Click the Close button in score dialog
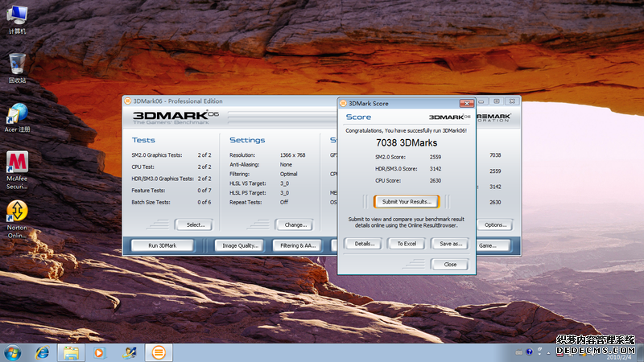This screenshot has height=362, width=644. (x=450, y=265)
